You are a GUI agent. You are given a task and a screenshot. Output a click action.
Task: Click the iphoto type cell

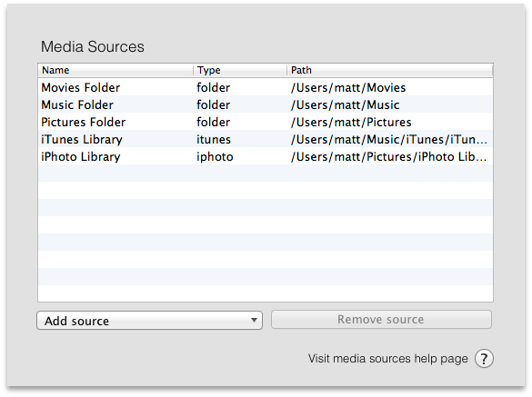point(215,157)
